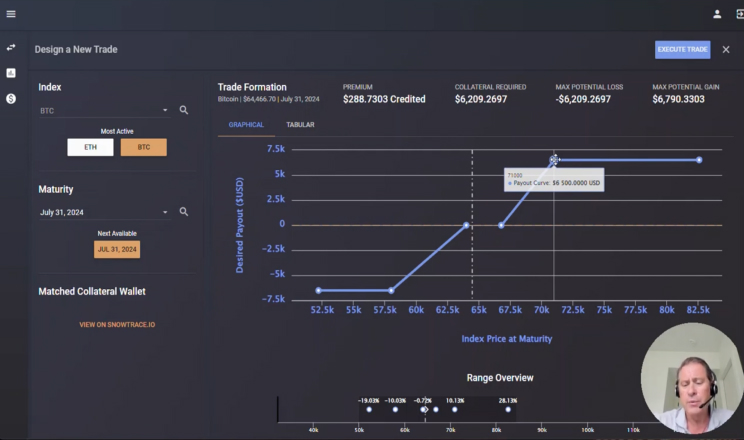The width and height of the screenshot is (744, 440).
Task: Click the logout icon in top bar
Action: tap(739, 14)
